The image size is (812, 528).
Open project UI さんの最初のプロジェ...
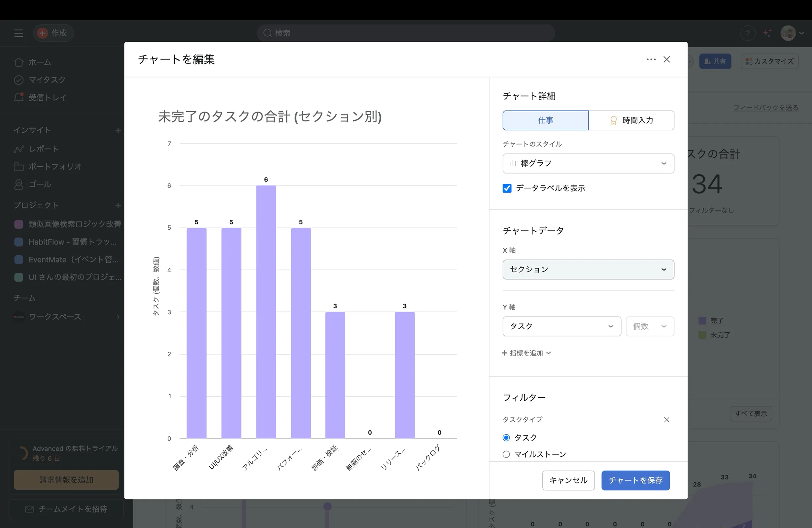[x=75, y=277]
